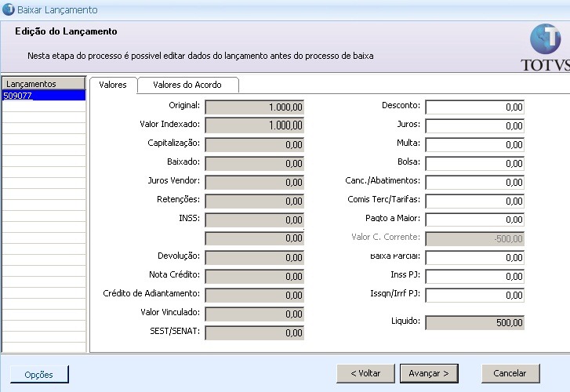Click the Opções button
The width and height of the screenshot is (570, 392).
coord(39,374)
